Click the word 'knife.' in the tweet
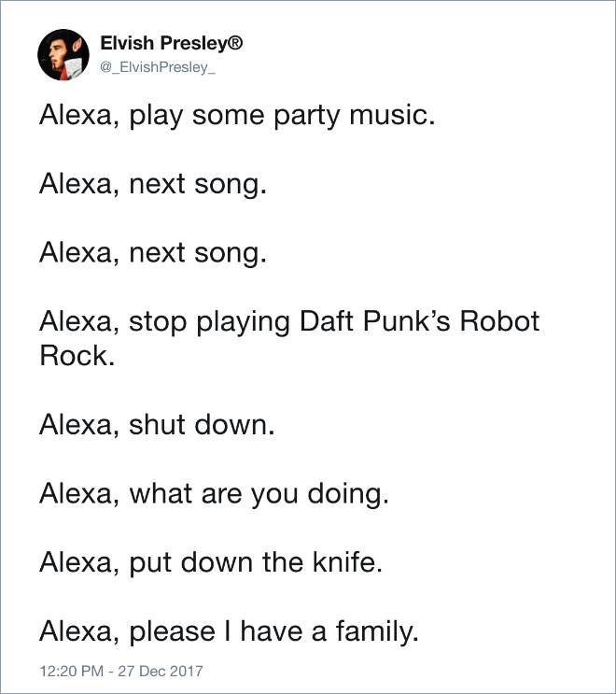Image resolution: width=616 pixels, height=694 pixels. click(x=347, y=562)
